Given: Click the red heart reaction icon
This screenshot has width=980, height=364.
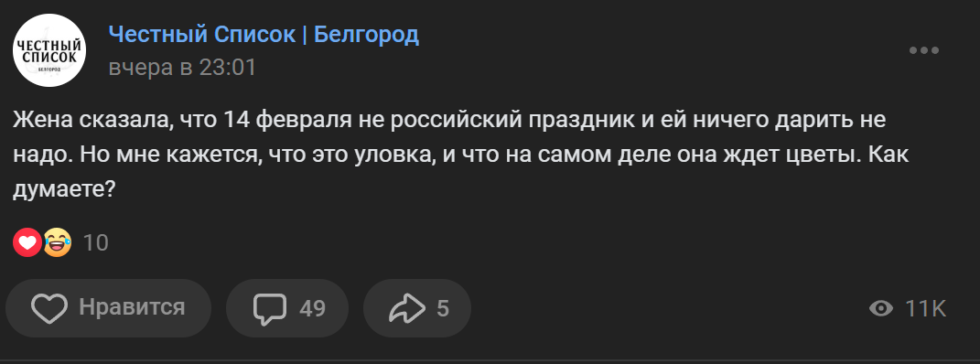Looking at the screenshot, I should [27, 242].
